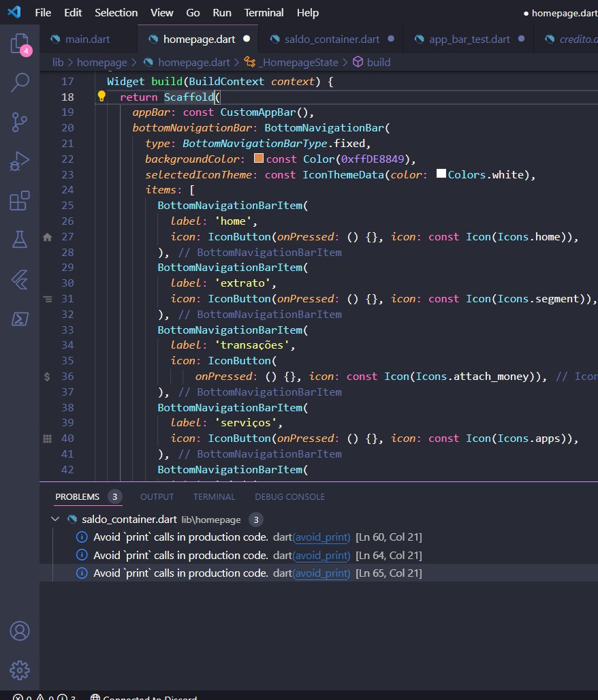Open the Flutter sidebar view
598x700 pixels.
click(20, 279)
